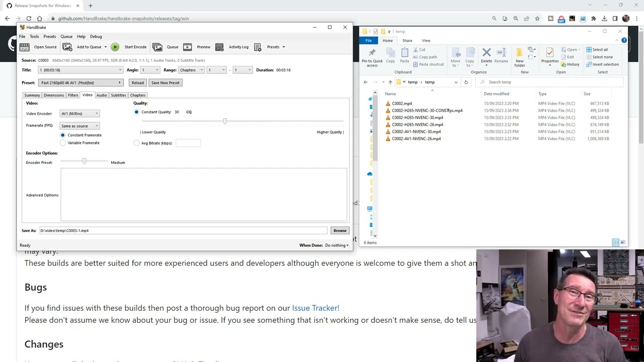The image size is (644, 362).
Task: Open the Title selection dropdown
Action: point(80,70)
